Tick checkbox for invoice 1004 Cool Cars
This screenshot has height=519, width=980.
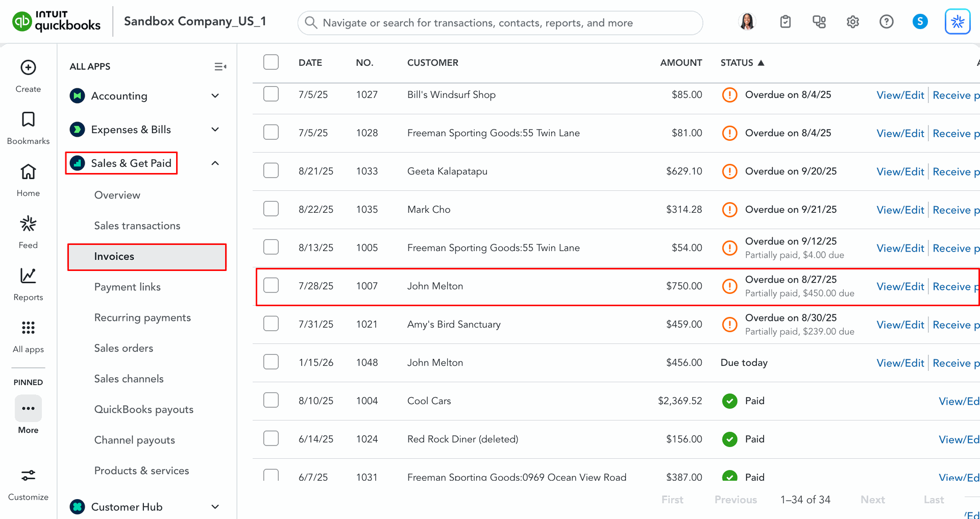coord(271,400)
